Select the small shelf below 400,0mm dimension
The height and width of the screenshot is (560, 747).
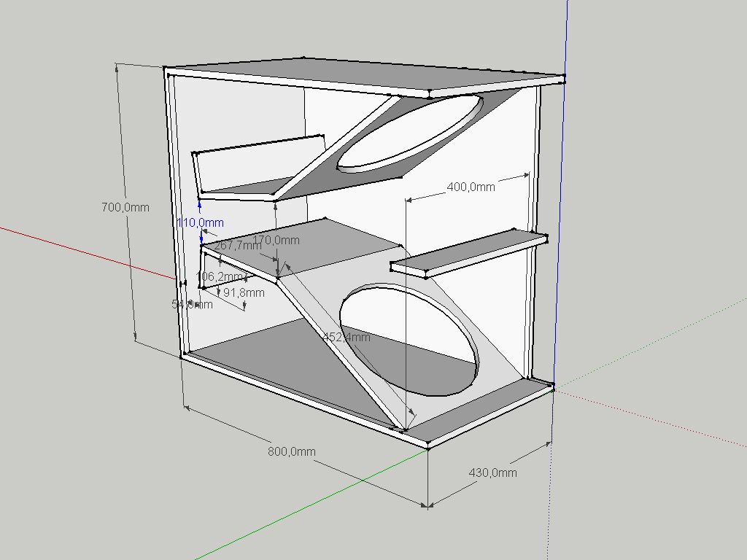[x=469, y=252]
